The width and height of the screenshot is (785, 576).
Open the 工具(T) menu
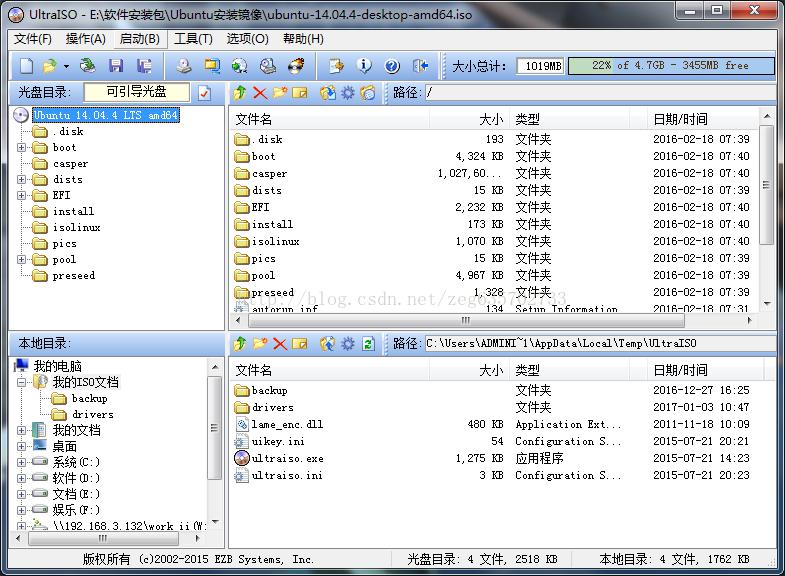(x=193, y=39)
